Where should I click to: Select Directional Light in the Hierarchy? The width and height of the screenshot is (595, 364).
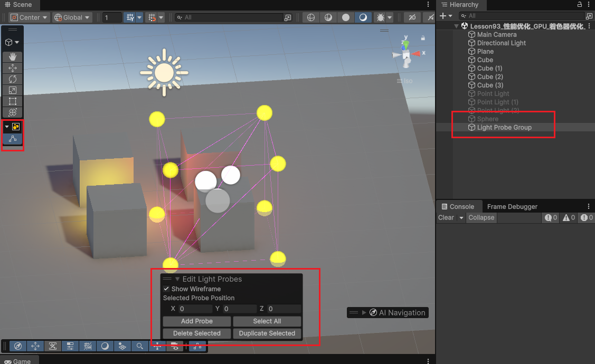tap(501, 43)
